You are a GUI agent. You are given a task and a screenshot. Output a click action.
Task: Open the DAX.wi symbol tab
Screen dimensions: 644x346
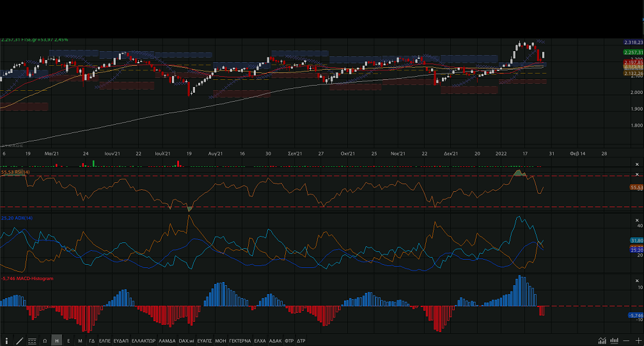coord(186,341)
